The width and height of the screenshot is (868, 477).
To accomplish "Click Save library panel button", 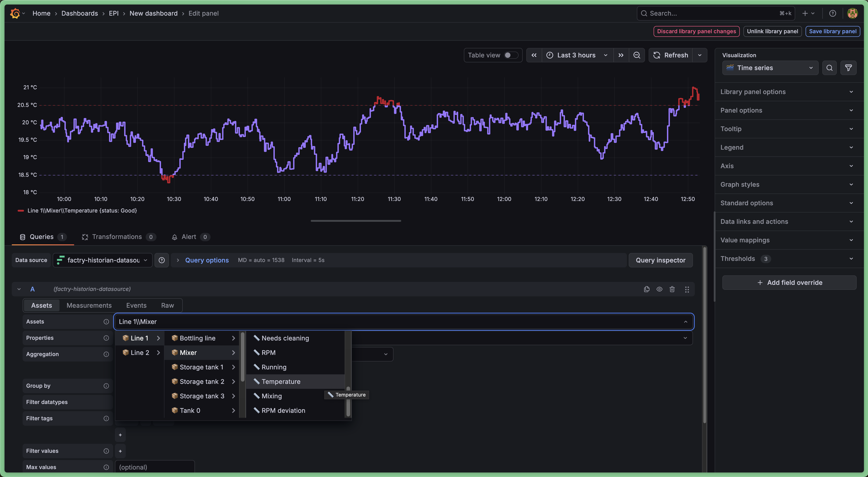I will (x=832, y=31).
